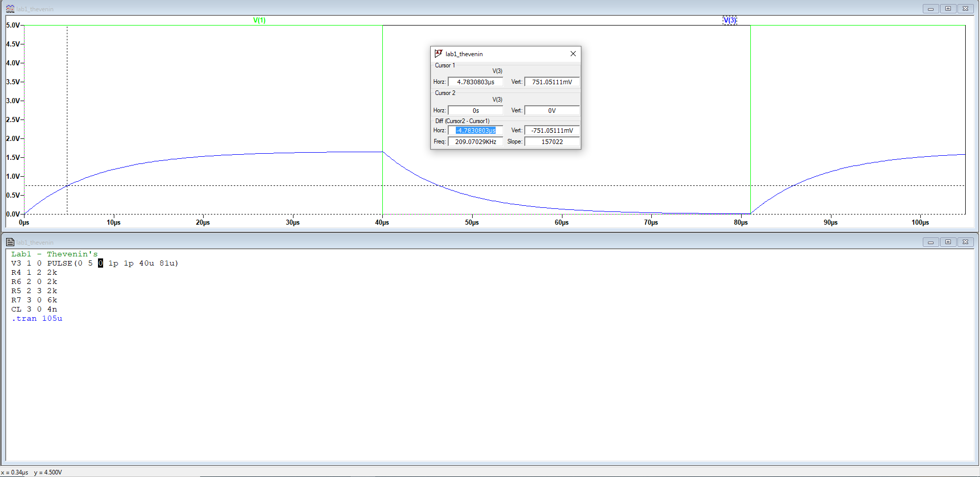Click the Freq field showing 209.07029KHz
Screen dimensions: 980x477
[475, 141]
